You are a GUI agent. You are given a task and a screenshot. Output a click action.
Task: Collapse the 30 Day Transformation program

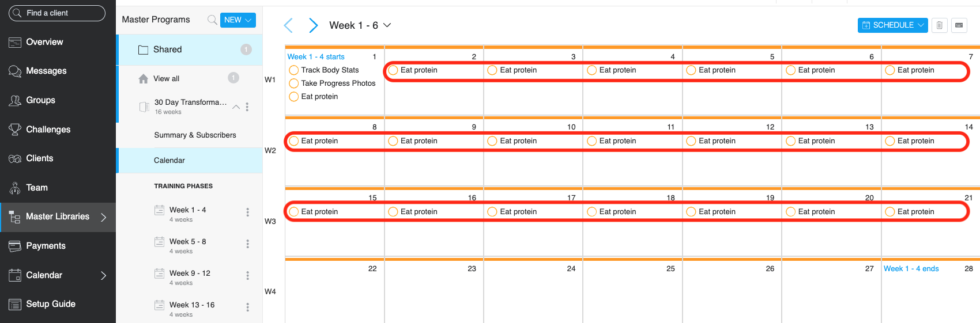click(236, 107)
